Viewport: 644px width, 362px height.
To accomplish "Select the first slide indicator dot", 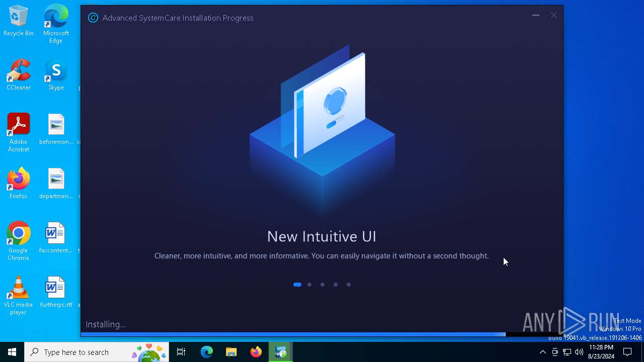I will (x=297, y=285).
